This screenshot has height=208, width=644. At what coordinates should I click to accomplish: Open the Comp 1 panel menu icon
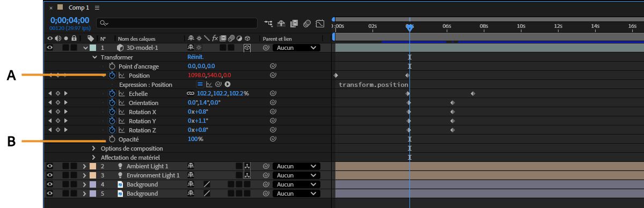coord(97,8)
